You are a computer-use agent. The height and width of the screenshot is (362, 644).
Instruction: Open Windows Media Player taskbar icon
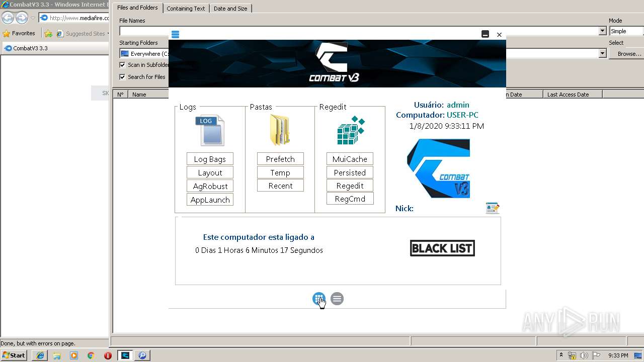click(74, 355)
